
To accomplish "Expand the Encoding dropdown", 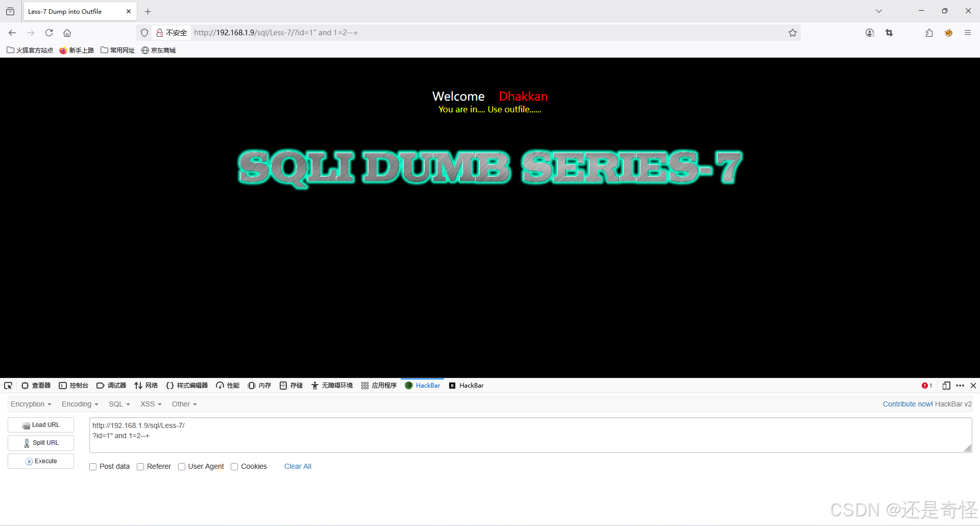I will [x=80, y=404].
